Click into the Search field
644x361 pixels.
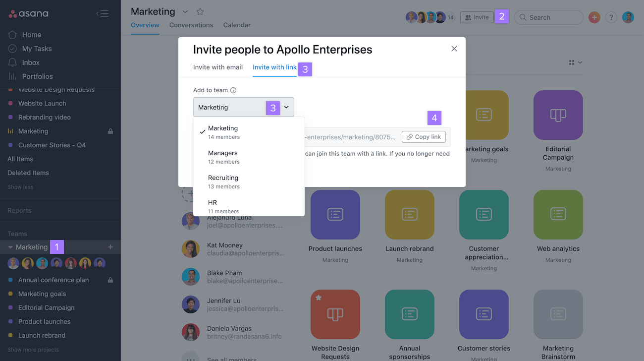(x=549, y=17)
